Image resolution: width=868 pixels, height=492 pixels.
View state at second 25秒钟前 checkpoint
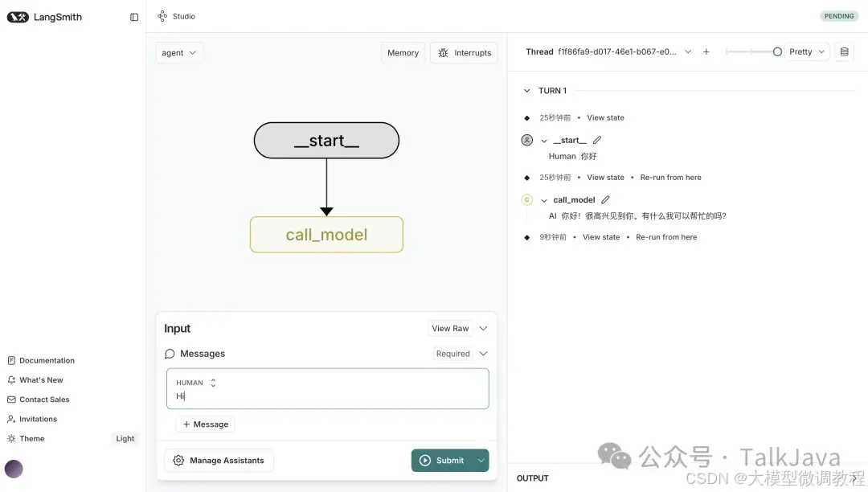[x=605, y=178]
